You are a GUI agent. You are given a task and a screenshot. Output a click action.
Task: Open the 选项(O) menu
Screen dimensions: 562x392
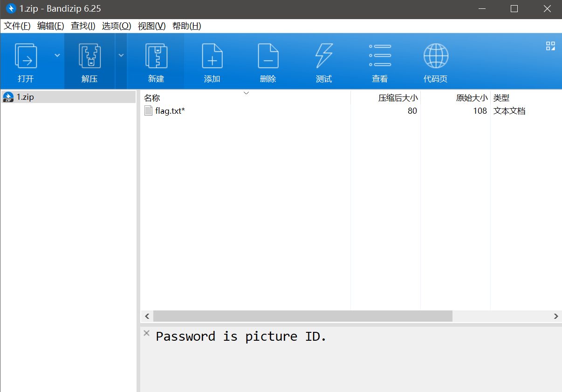tap(117, 26)
